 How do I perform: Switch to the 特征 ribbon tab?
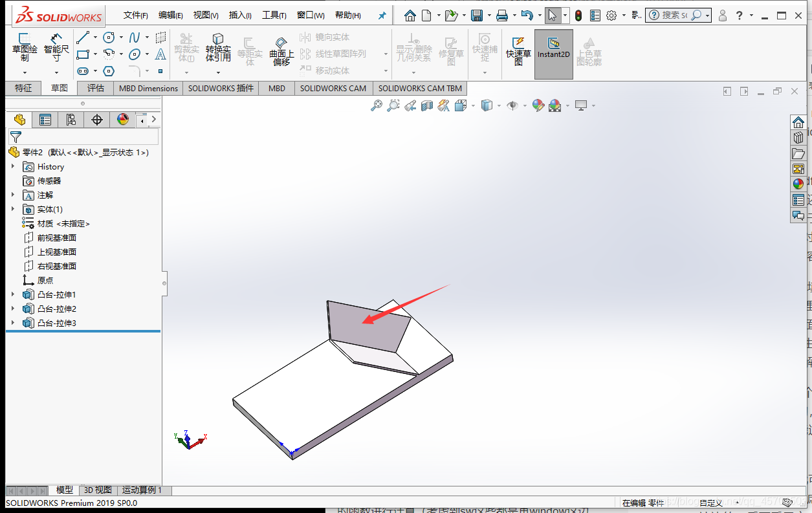tap(23, 88)
